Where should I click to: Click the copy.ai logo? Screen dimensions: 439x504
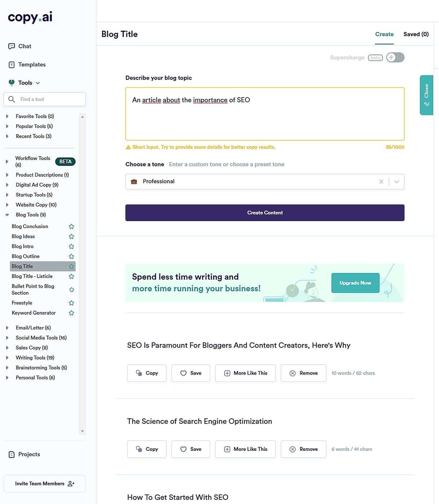click(30, 17)
